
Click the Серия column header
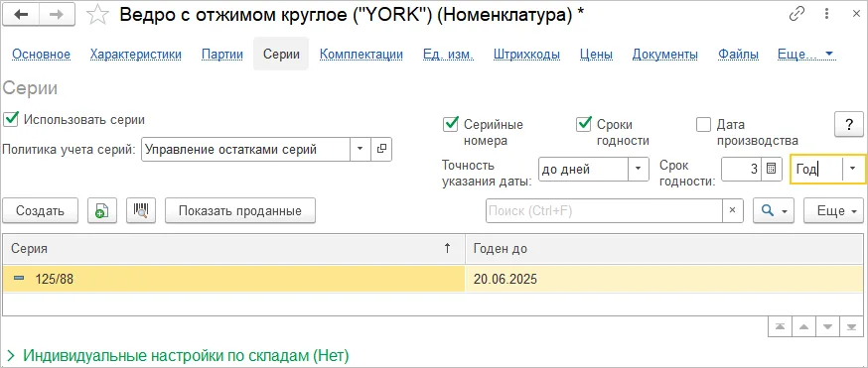click(233, 249)
